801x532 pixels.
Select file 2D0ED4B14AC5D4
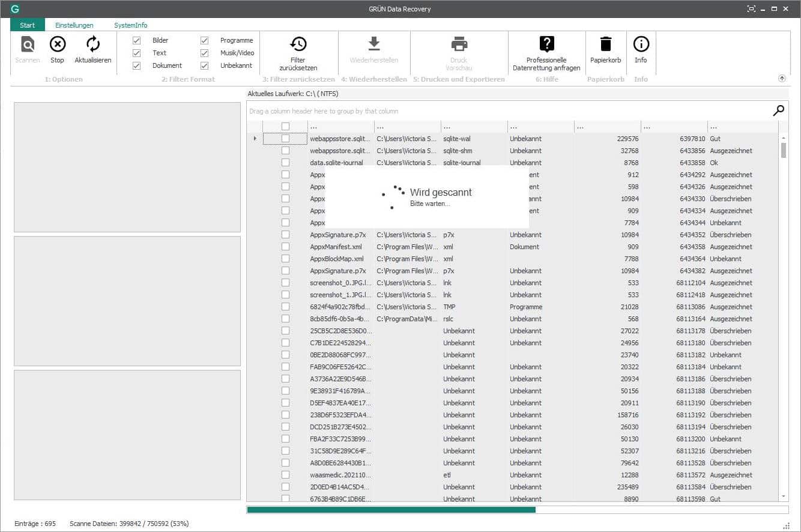[x=340, y=487]
